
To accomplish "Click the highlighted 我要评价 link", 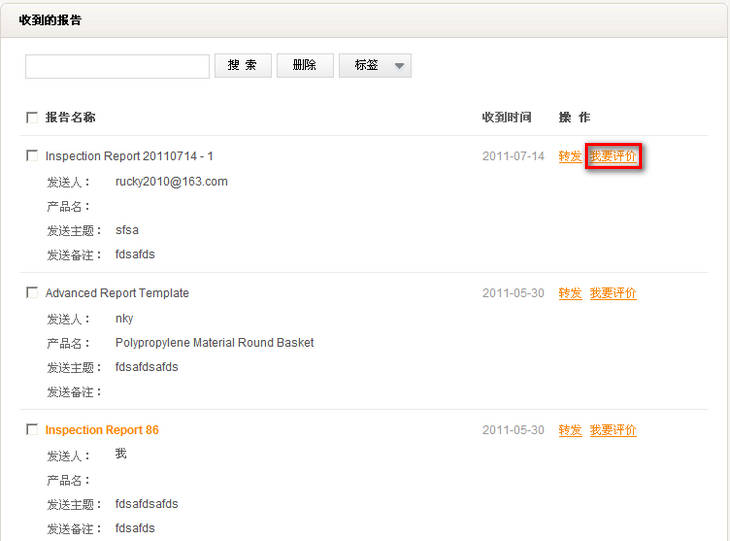I will [613, 156].
